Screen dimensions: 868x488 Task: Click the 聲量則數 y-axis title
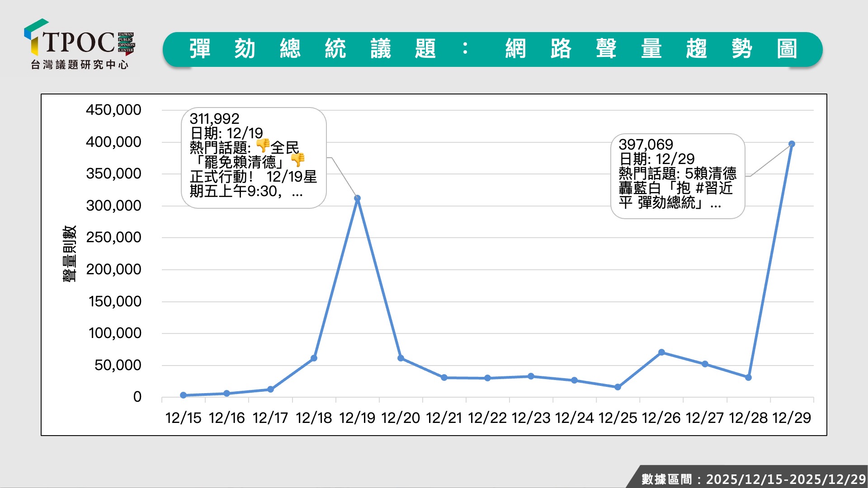[69, 253]
